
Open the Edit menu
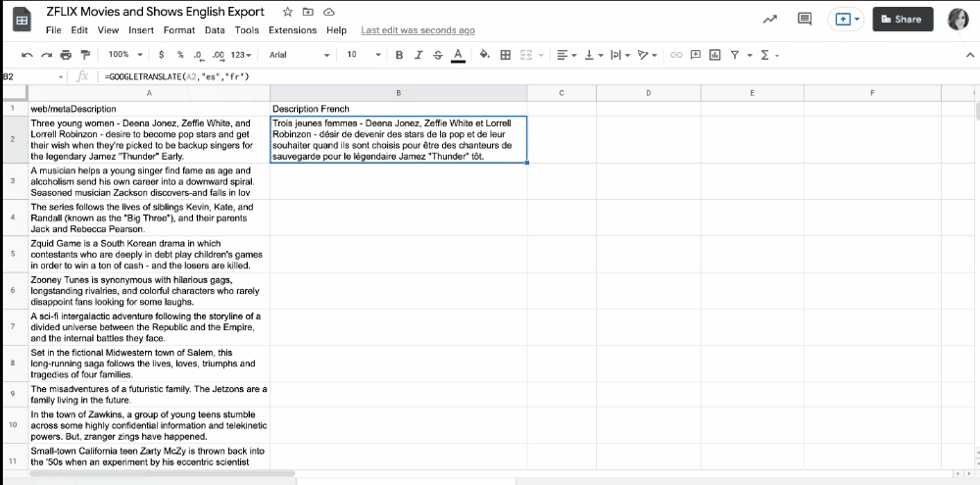79,30
